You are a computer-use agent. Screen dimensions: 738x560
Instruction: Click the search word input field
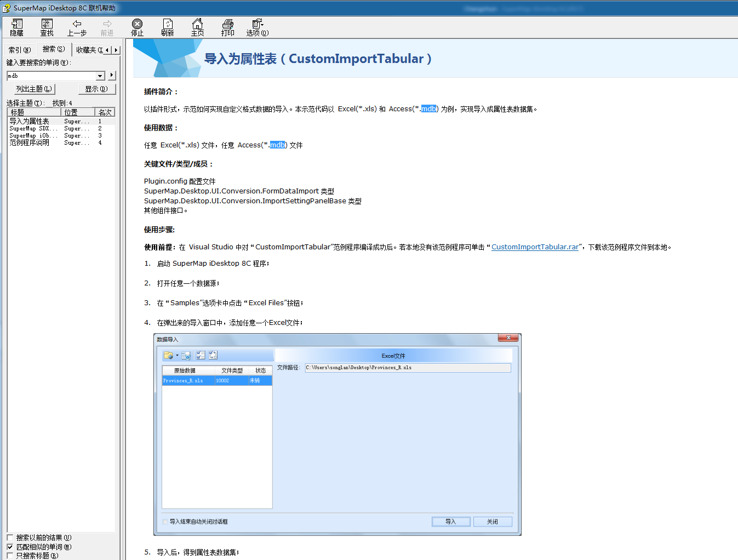[52, 76]
